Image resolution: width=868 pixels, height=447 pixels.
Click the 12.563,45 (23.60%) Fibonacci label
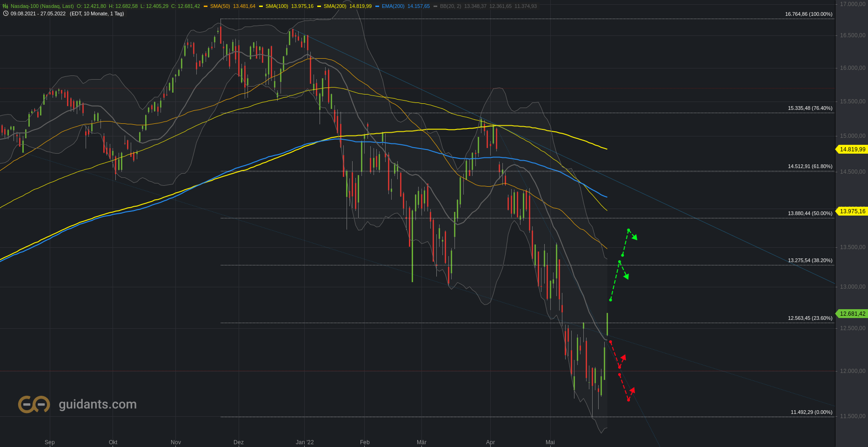(x=810, y=318)
